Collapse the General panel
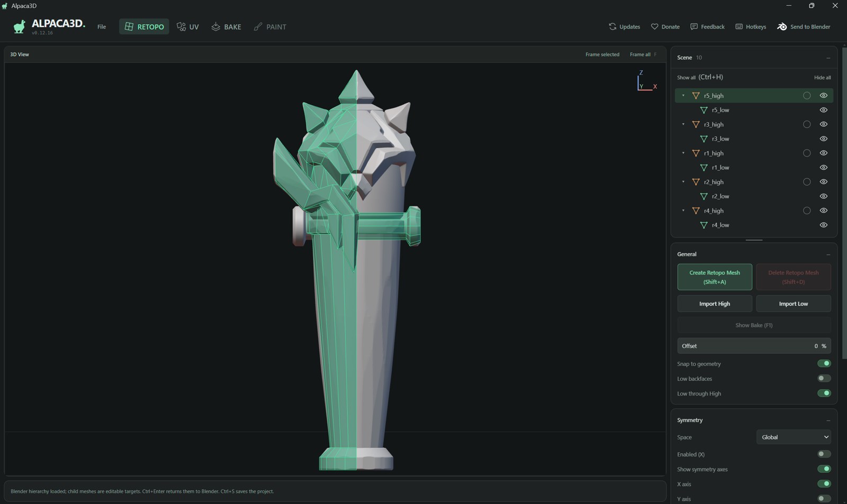Image resolution: width=847 pixels, height=504 pixels. (828, 254)
